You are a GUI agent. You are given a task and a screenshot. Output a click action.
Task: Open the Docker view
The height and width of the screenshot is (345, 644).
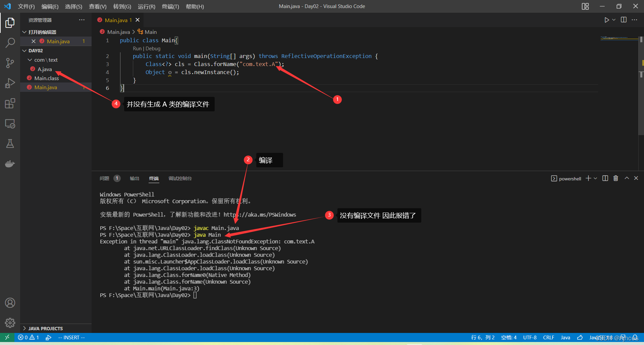click(10, 164)
